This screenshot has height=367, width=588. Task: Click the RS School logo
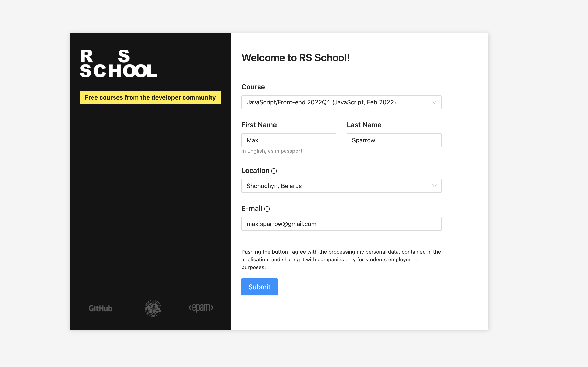(x=118, y=64)
